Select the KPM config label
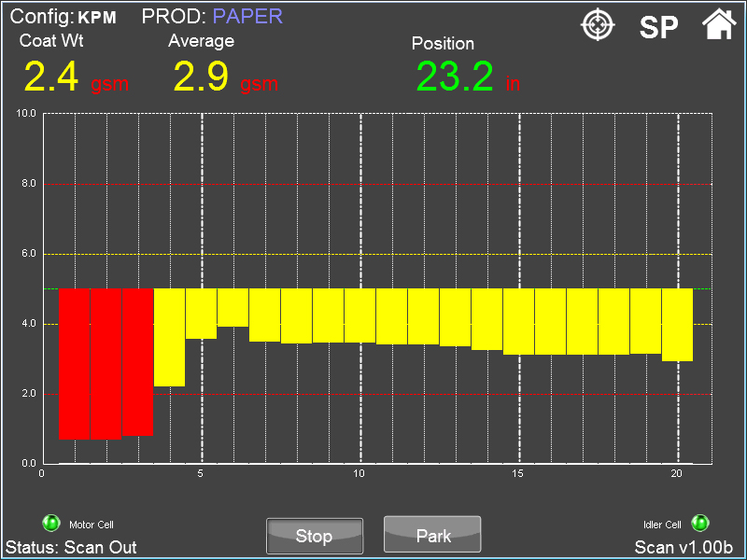The image size is (747, 560). pos(97,18)
